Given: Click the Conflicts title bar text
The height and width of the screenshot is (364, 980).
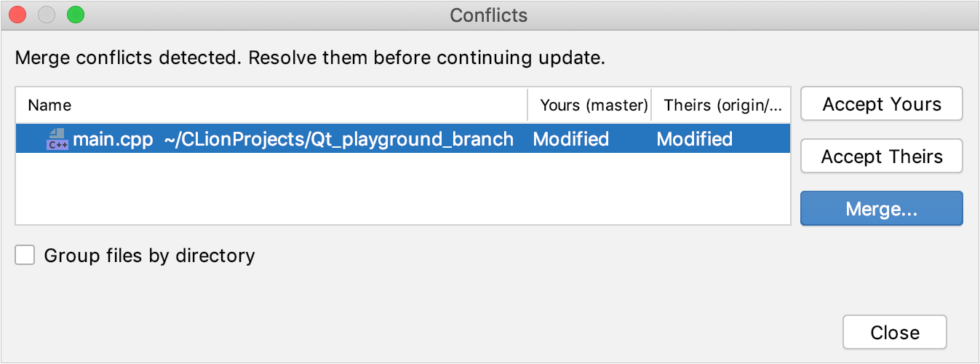Looking at the screenshot, I should (489, 15).
